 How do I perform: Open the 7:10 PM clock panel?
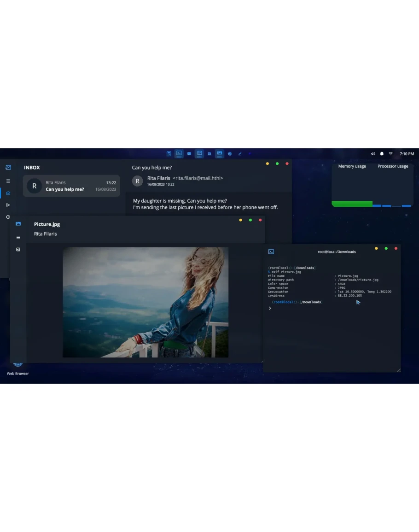pos(407,154)
